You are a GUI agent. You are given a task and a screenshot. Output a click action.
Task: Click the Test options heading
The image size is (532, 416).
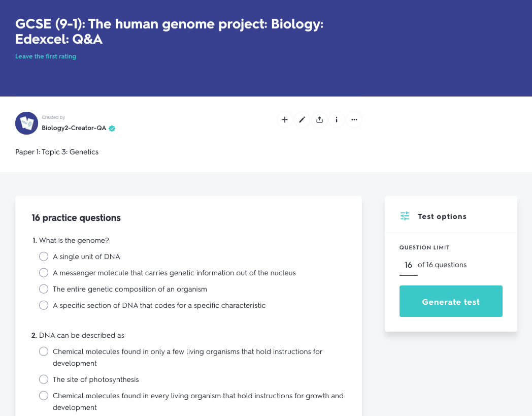click(x=442, y=216)
